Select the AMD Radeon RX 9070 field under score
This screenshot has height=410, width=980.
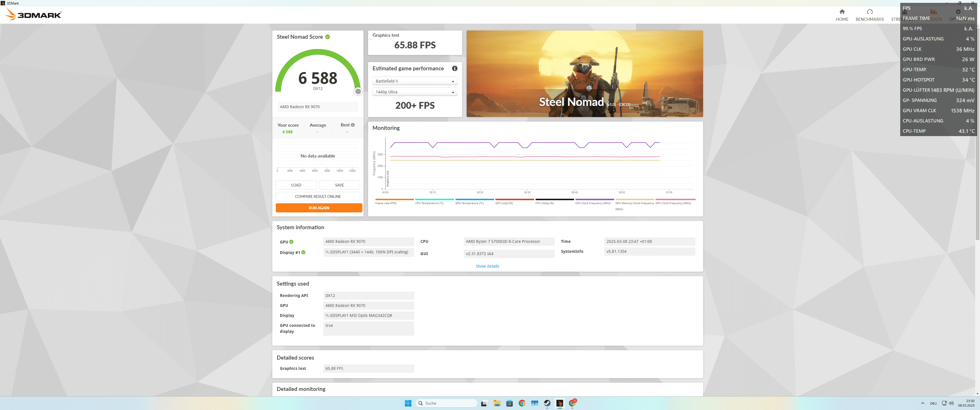(x=318, y=107)
